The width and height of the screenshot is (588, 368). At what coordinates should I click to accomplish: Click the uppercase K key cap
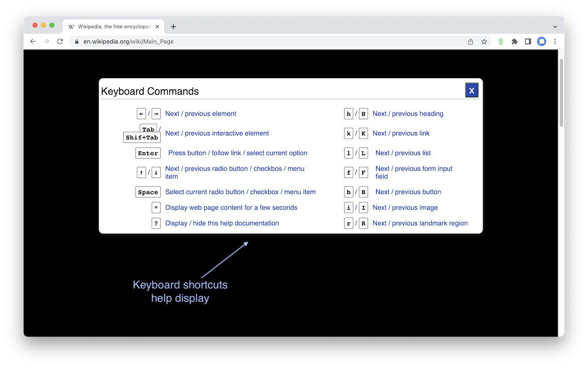363,133
